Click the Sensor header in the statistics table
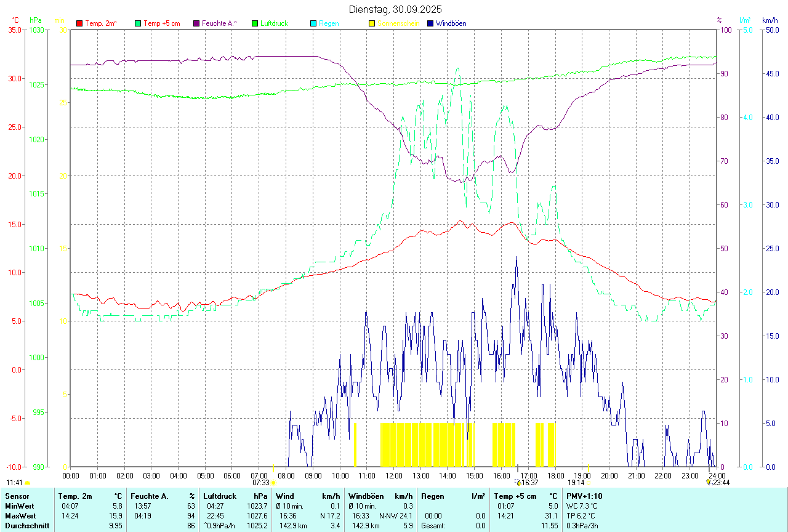Screen dimensions: 788x532 click(16, 496)
